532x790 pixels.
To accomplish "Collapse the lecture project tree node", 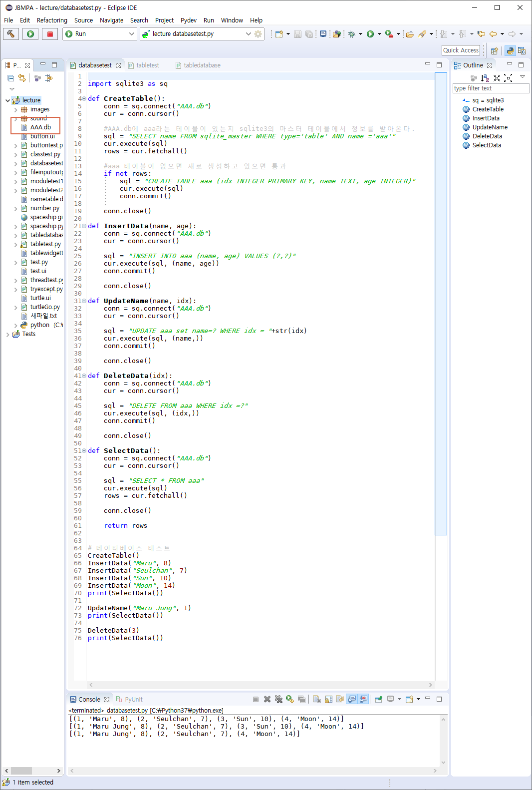I will [x=7, y=100].
